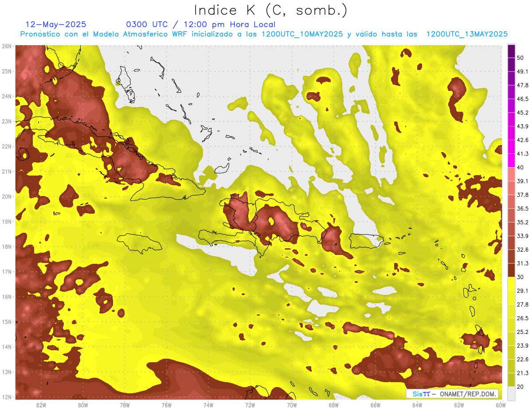Click the longitude label "68W"
Viewport: 532px width, 411px height.
tap(334, 405)
